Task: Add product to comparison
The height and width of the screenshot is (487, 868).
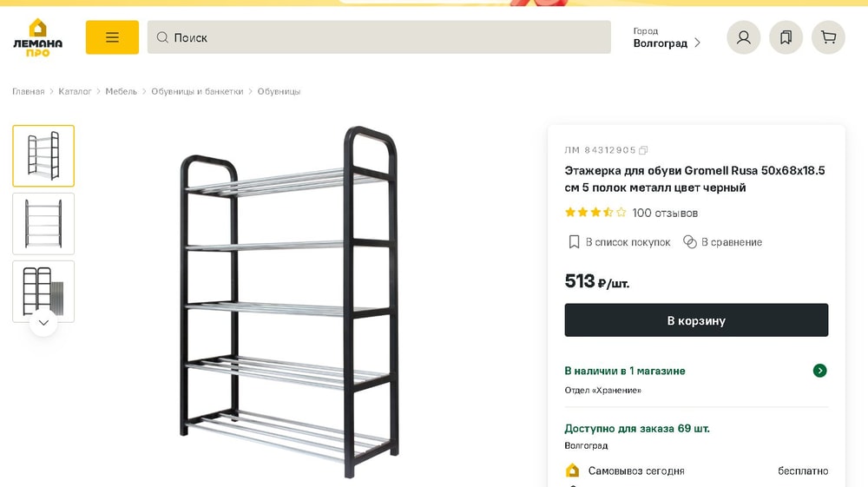Action: [x=722, y=242]
